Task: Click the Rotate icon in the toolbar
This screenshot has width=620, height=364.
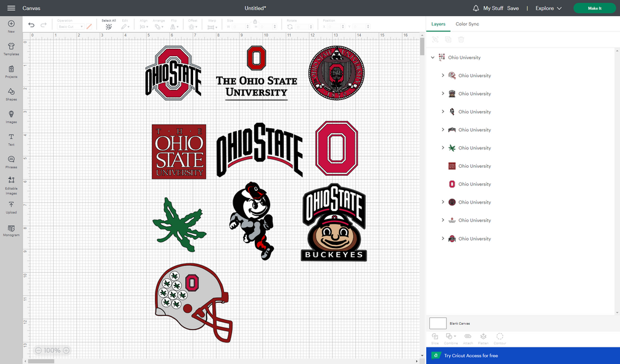Action: pos(290,27)
